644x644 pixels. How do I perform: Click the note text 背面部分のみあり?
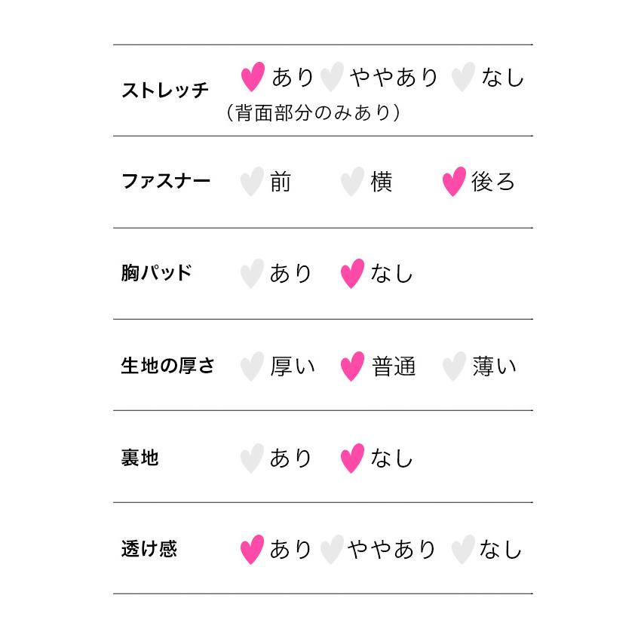click(313, 113)
